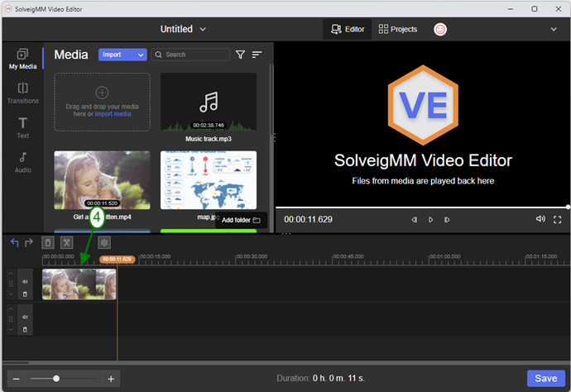Toggle preview volume speaker
Viewport: 571px width, 392px height.
click(x=540, y=219)
